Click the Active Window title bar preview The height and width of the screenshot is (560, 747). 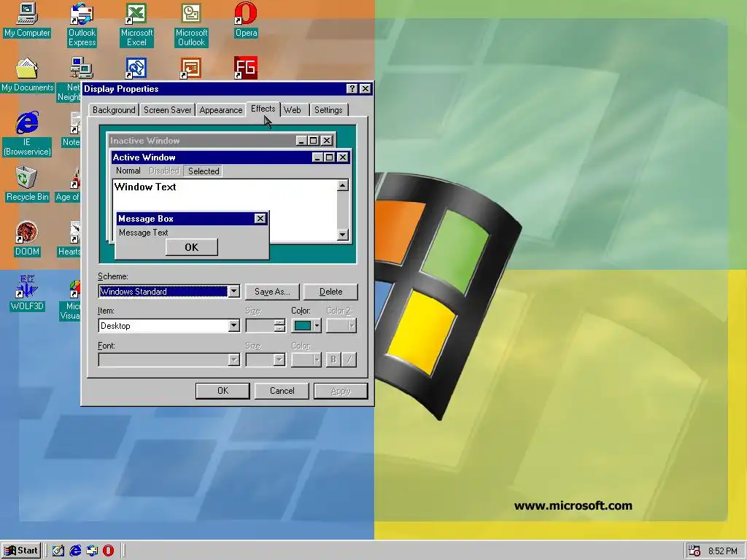click(x=231, y=157)
